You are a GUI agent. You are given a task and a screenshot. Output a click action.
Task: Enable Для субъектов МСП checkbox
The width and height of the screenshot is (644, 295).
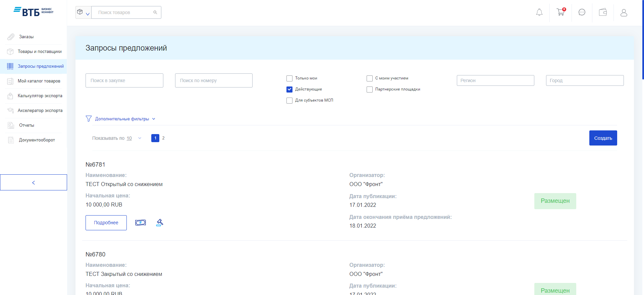[289, 101]
